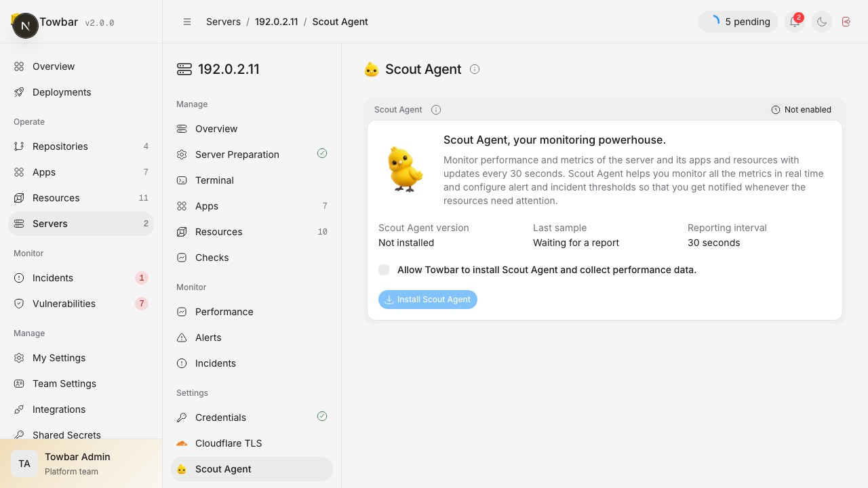The width and height of the screenshot is (868, 488).
Task: Click the Server Preparation gear icon
Action: (x=182, y=155)
